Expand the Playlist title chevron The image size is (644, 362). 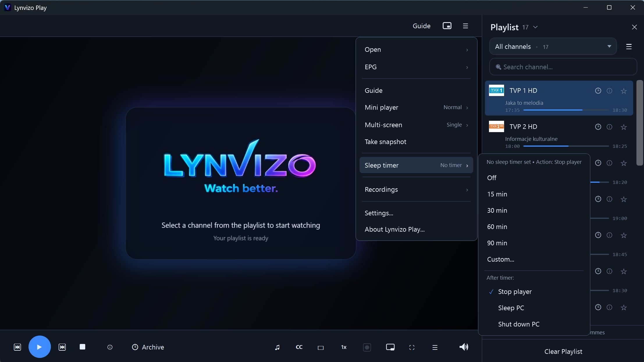click(535, 27)
